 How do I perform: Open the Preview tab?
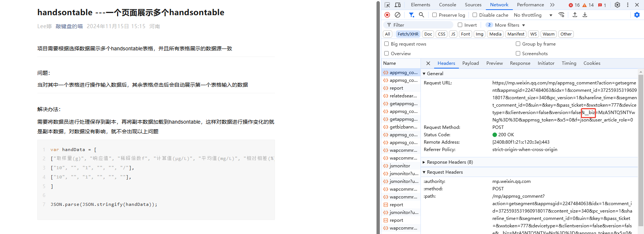pos(494,63)
